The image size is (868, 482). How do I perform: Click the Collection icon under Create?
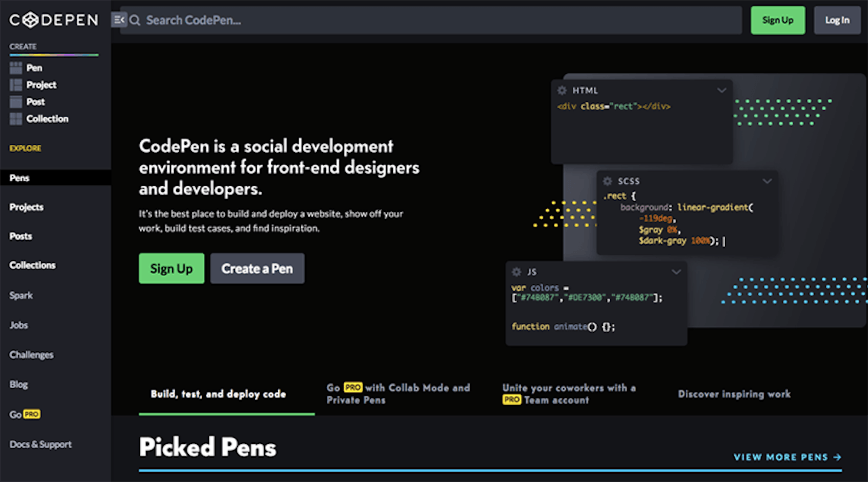click(16, 118)
